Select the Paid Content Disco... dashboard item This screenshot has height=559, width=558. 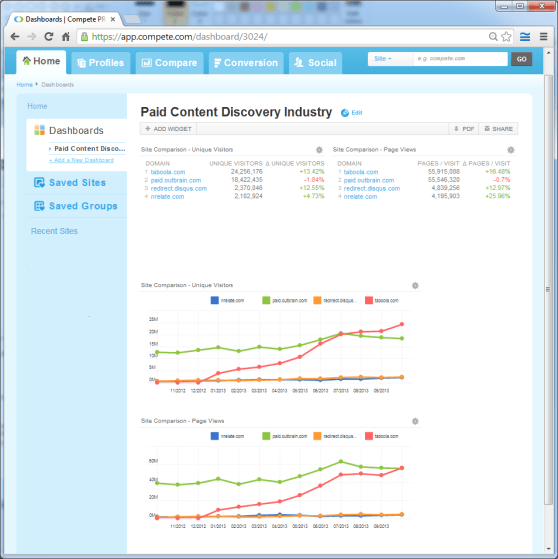[89, 149]
